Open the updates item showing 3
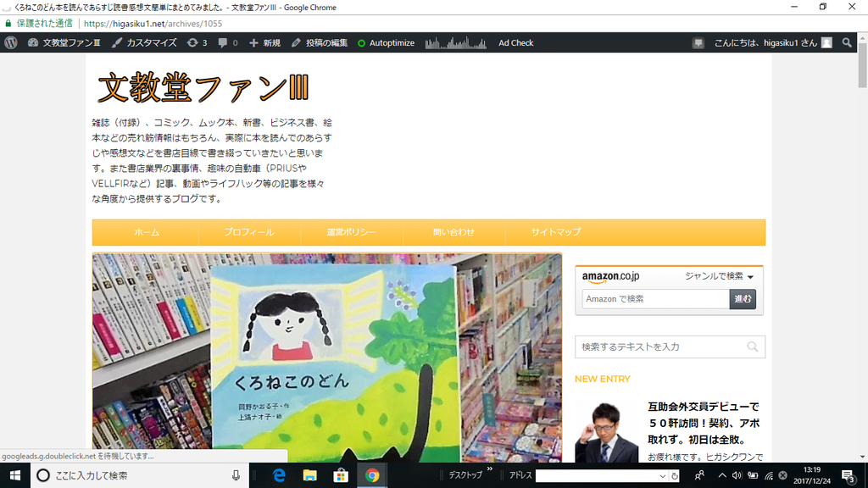868x488 pixels. coord(197,42)
